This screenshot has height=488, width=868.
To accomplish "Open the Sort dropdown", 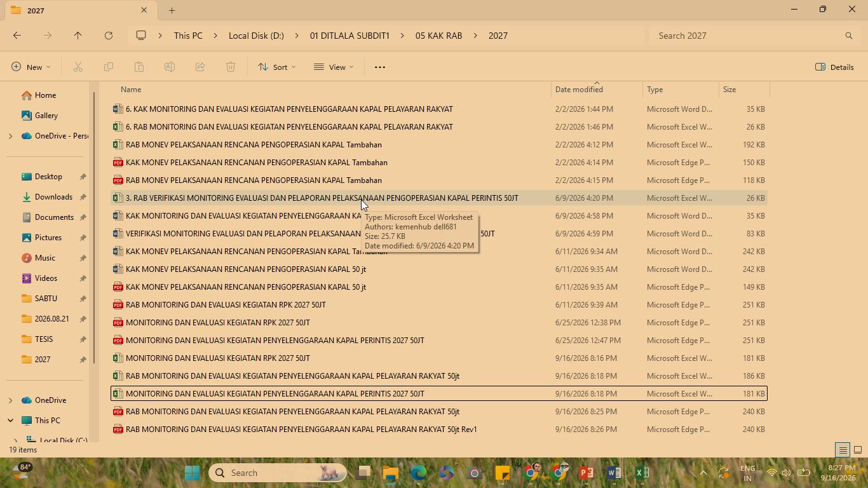I will (x=276, y=67).
